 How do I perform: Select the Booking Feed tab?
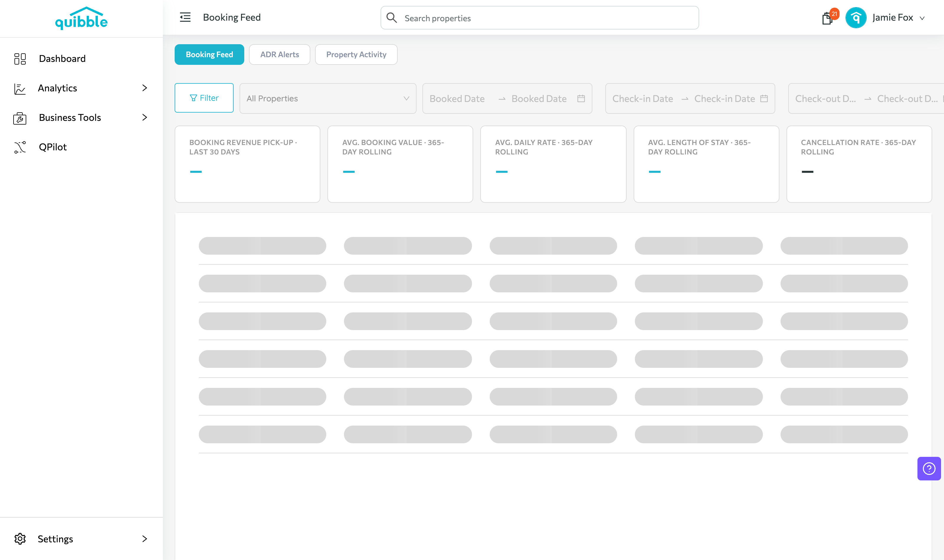209,54
